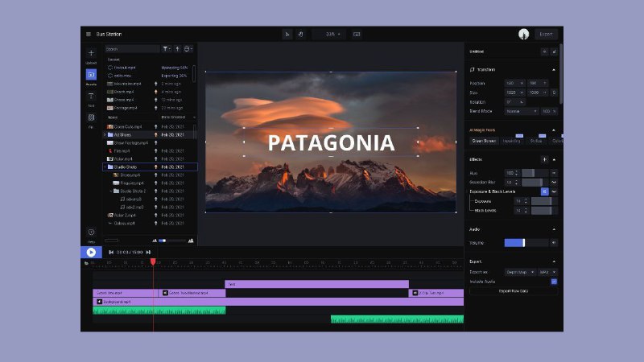
Task: Select the Green Screen tool tab
Action: coord(484,141)
